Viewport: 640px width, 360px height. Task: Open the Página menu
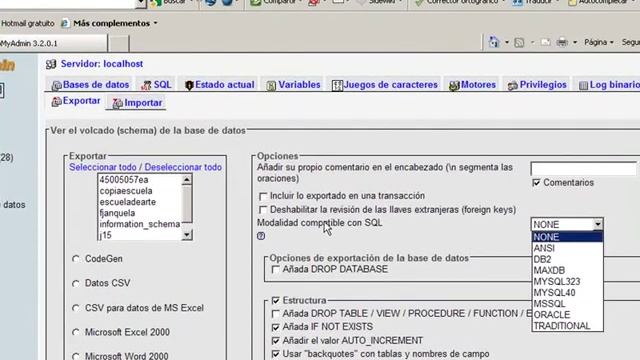pyautogui.click(x=598, y=42)
